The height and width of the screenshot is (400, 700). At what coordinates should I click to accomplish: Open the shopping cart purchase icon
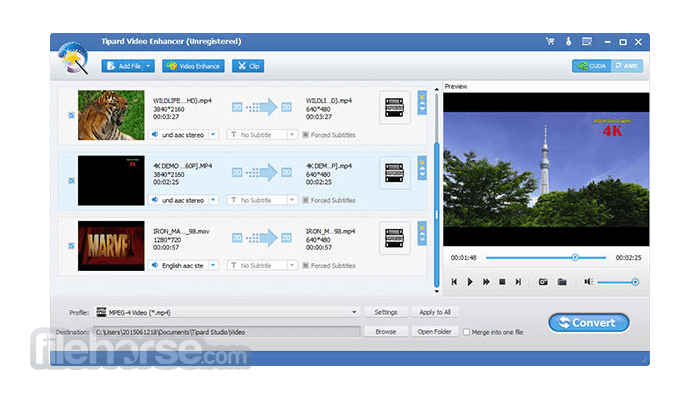(x=550, y=42)
